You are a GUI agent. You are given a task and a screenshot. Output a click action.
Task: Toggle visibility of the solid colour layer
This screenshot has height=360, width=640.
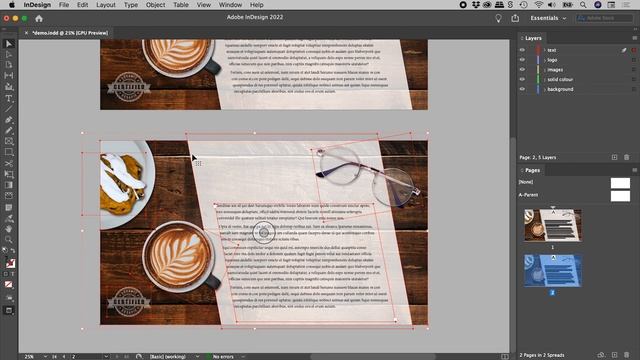tap(522, 79)
